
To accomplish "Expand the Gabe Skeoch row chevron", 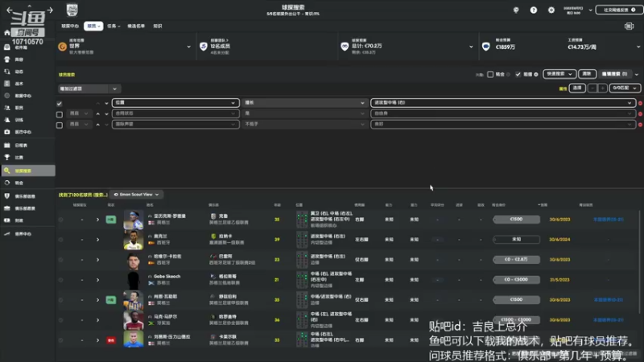I will 97,280.
